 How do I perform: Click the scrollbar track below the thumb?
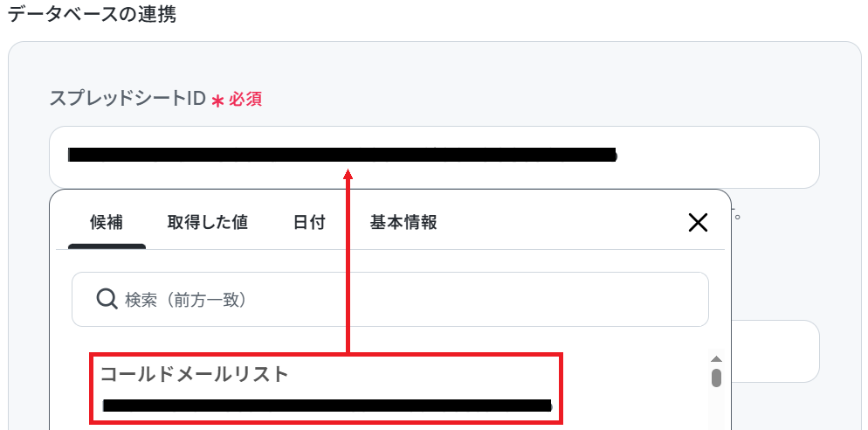(716, 408)
